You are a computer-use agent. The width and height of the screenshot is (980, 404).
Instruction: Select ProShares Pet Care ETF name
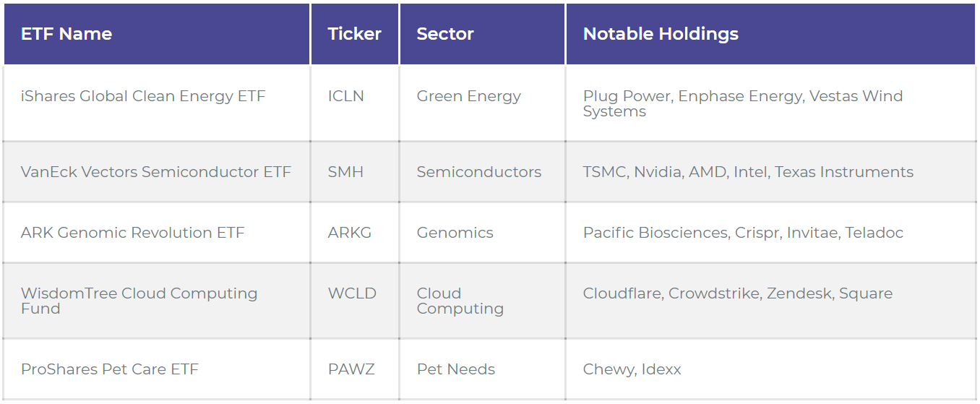click(110, 369)
